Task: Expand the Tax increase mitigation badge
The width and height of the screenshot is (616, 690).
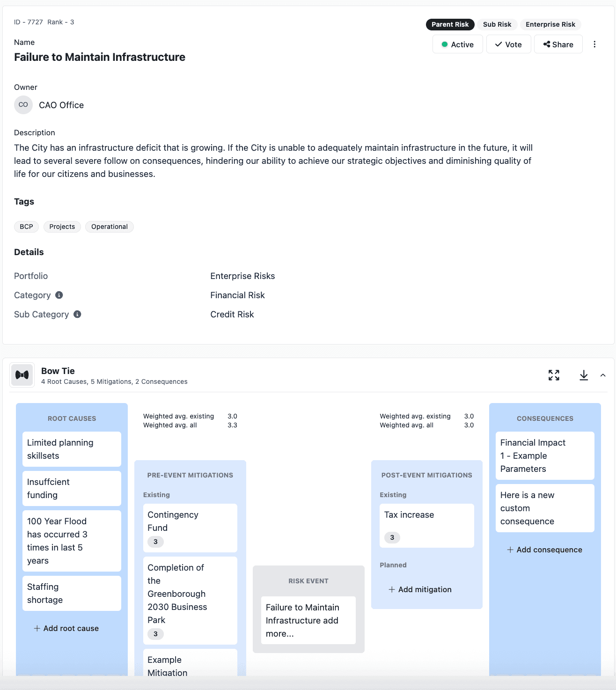Action: click(392, 537)
